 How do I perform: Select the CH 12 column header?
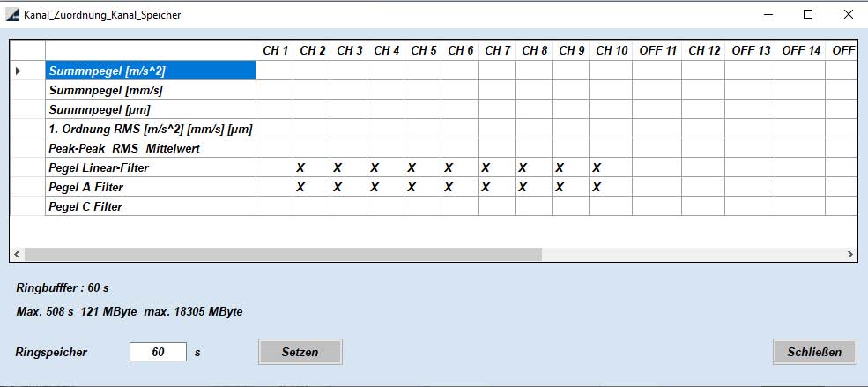(703, 51)
